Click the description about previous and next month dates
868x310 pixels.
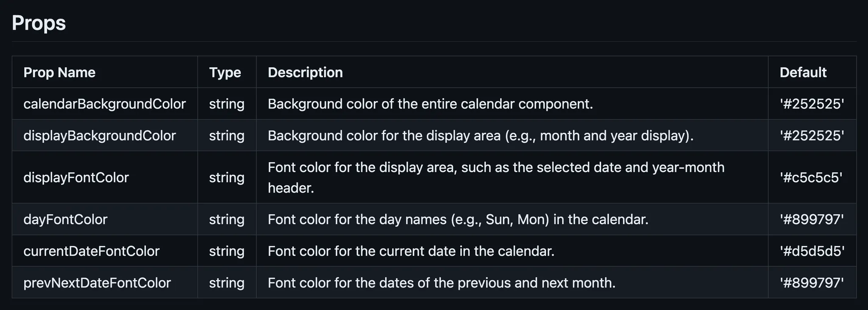[x=442, y=282]
